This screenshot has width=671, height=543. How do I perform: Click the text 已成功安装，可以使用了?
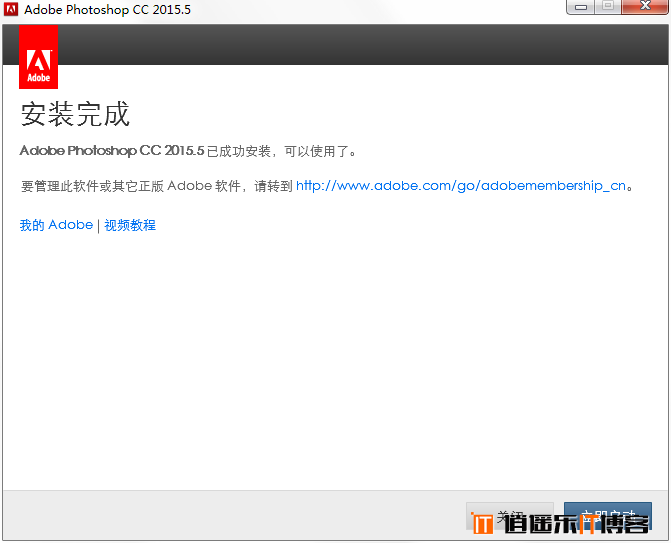click(282, 151)
